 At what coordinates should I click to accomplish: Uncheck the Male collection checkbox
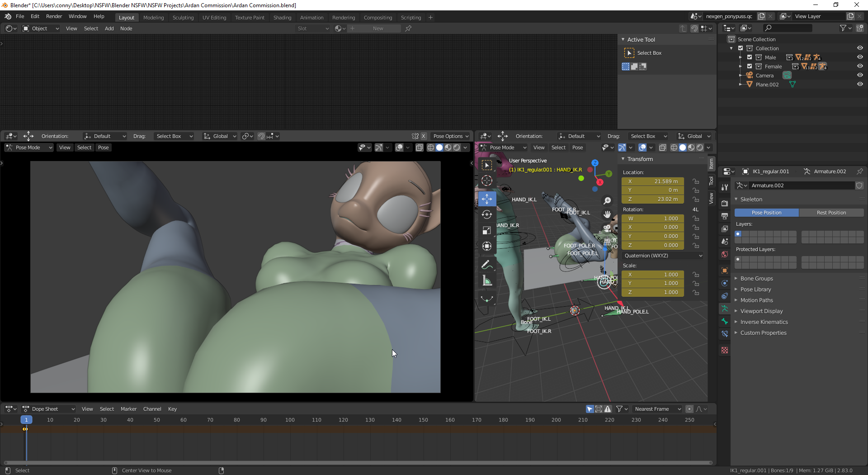pos(750,57)
